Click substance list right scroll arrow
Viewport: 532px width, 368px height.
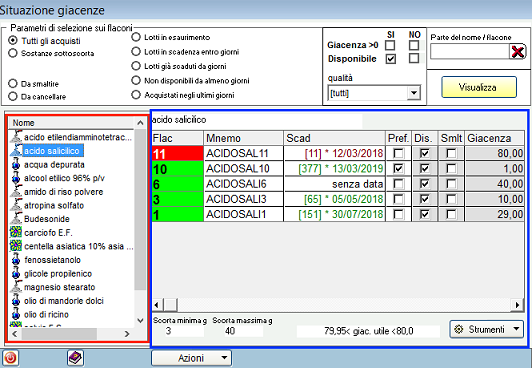(x=127, y=334)
